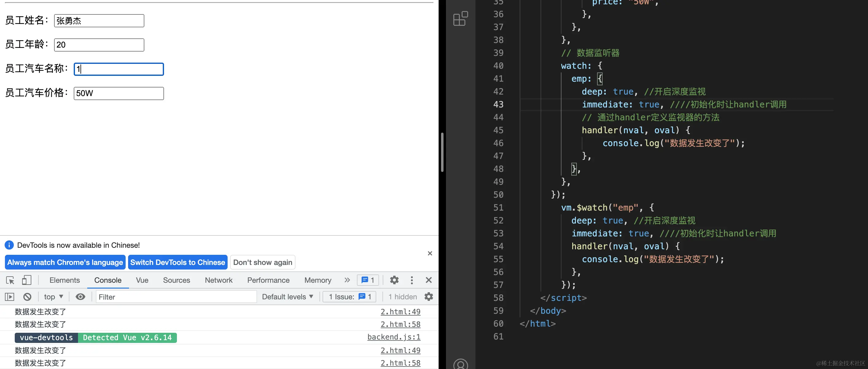
Task: Click the console Filter input field
Action: coord(176,297)
